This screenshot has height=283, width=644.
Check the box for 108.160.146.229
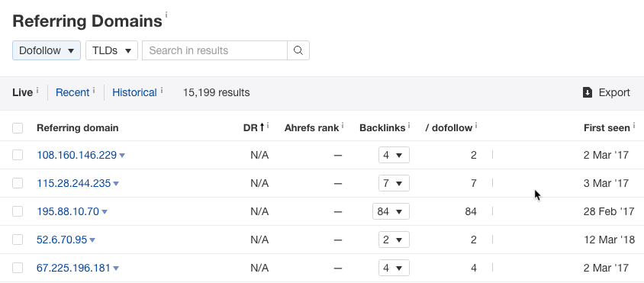pos(18,155)
